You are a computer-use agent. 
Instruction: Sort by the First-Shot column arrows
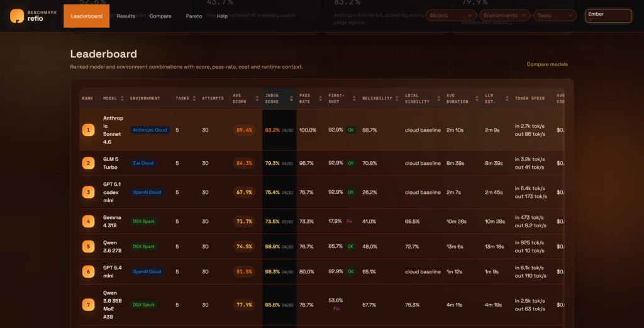coord(354,98)
